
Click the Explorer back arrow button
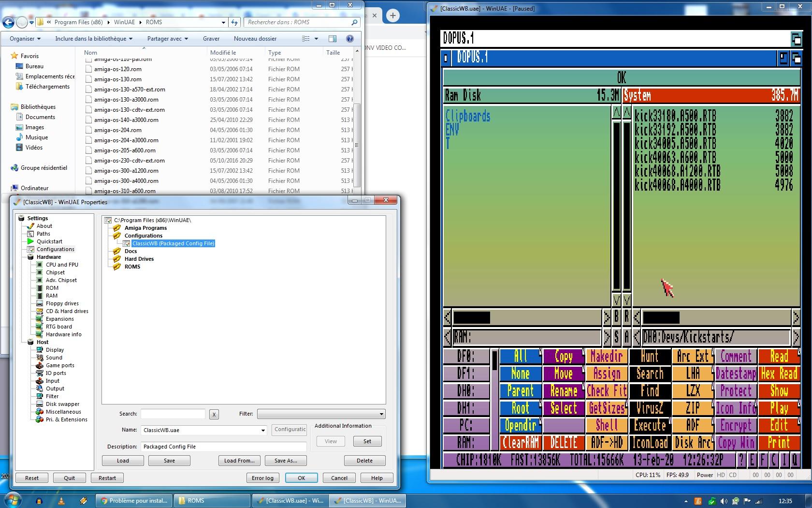pyautogui.click(x=8, y=22)
